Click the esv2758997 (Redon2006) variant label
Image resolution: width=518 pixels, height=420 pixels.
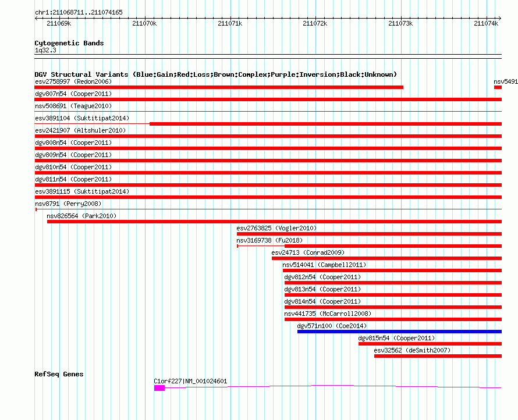73,81
